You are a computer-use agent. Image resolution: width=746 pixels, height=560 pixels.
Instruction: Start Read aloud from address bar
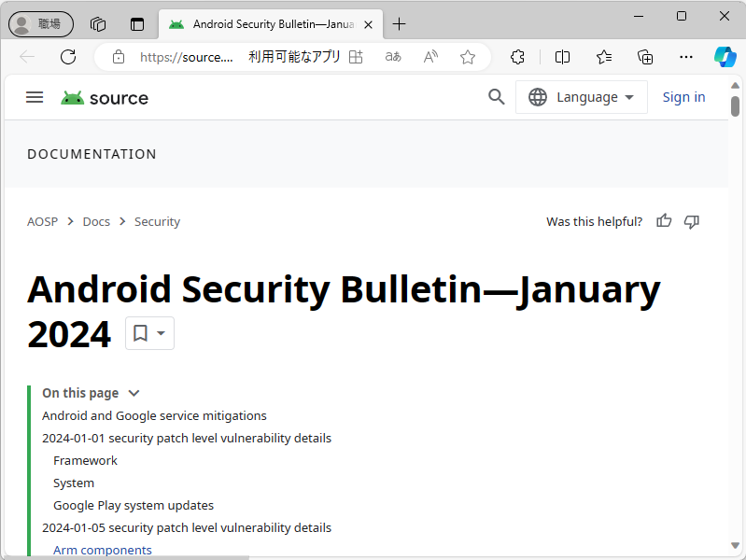tap(430, 57)
